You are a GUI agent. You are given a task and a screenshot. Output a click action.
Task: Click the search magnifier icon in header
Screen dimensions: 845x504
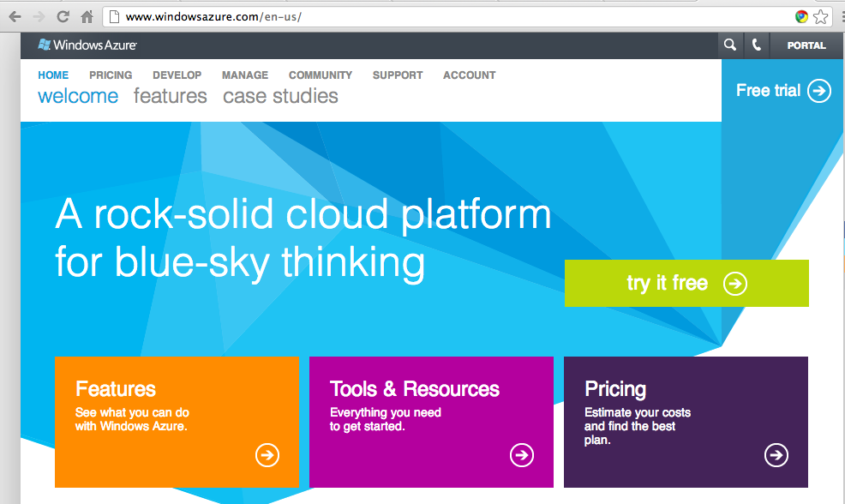(730, 45)
